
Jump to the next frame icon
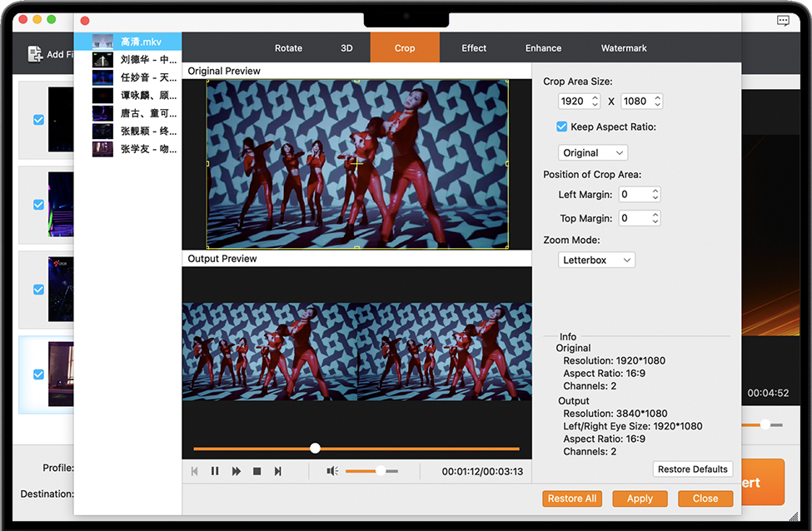278,471
